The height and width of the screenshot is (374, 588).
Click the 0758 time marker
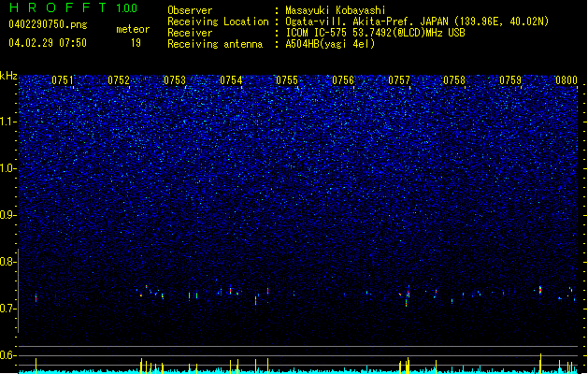[x=454, y=80]
